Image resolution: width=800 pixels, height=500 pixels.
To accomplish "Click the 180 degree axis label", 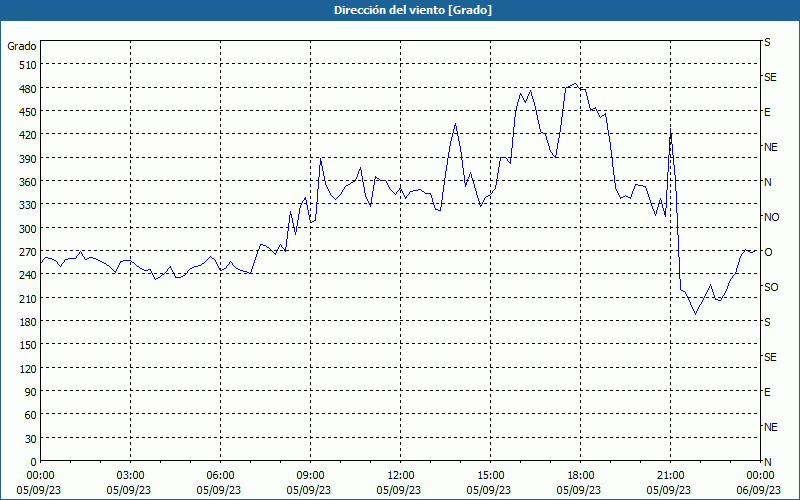I will pos(28,322).
